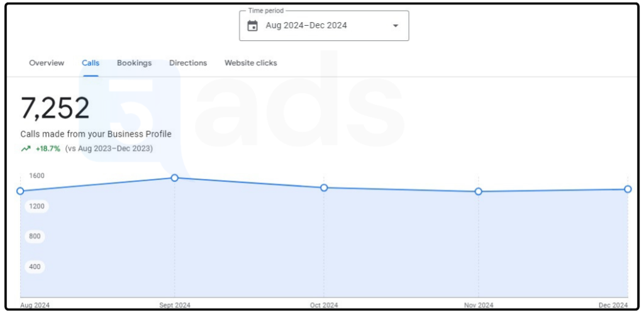Open the Website clicks tab
This screenshot has width=644, height=313.
[x=250, y=63]
